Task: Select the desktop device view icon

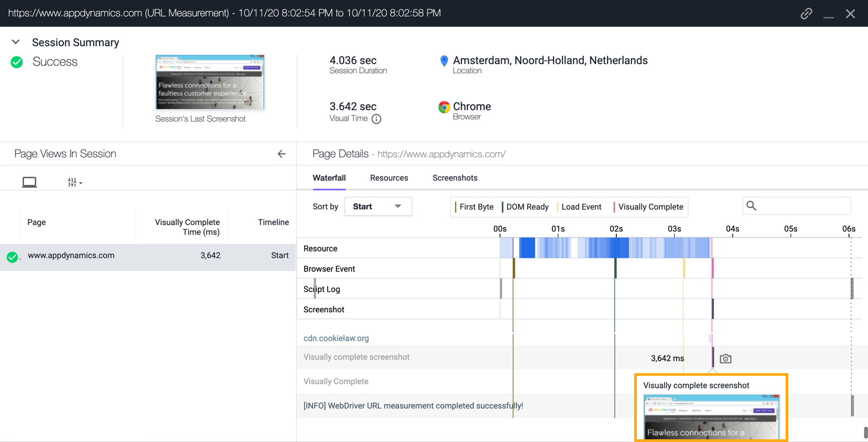Action: (x=29, y=182)
